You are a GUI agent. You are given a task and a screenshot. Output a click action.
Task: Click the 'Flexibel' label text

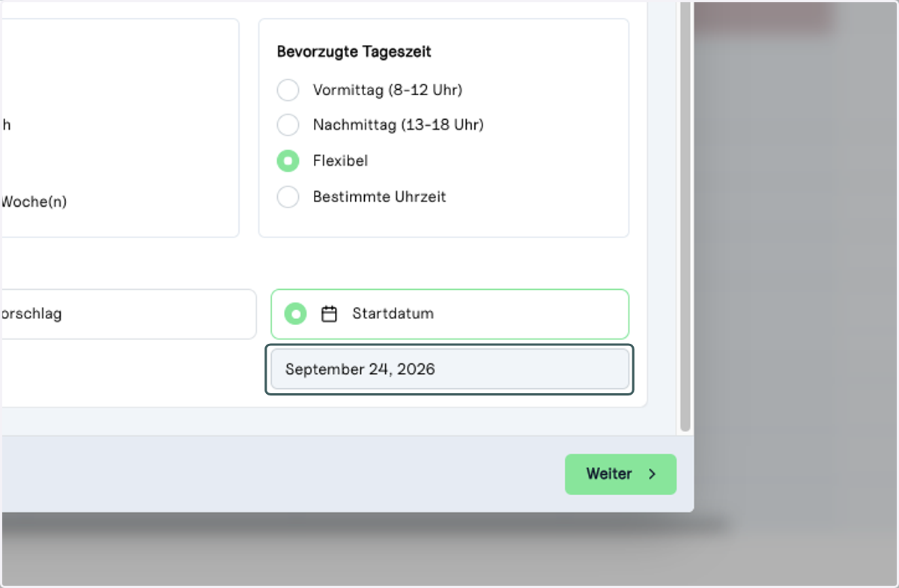coord(340,160)
